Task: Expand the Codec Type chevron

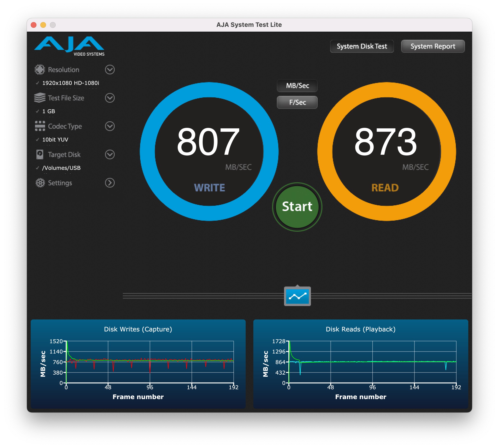Action: click(110, 126)
